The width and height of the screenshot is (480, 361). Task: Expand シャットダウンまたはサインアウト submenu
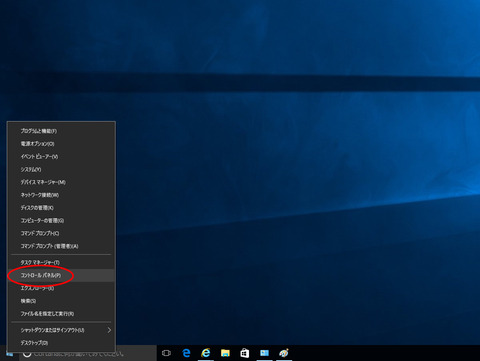tap(61, 330)
